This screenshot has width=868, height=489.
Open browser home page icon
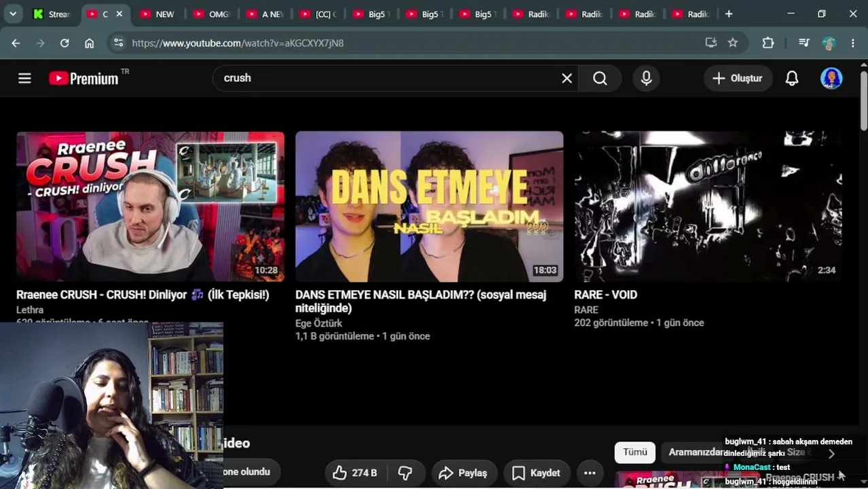(x=89, y=43)
